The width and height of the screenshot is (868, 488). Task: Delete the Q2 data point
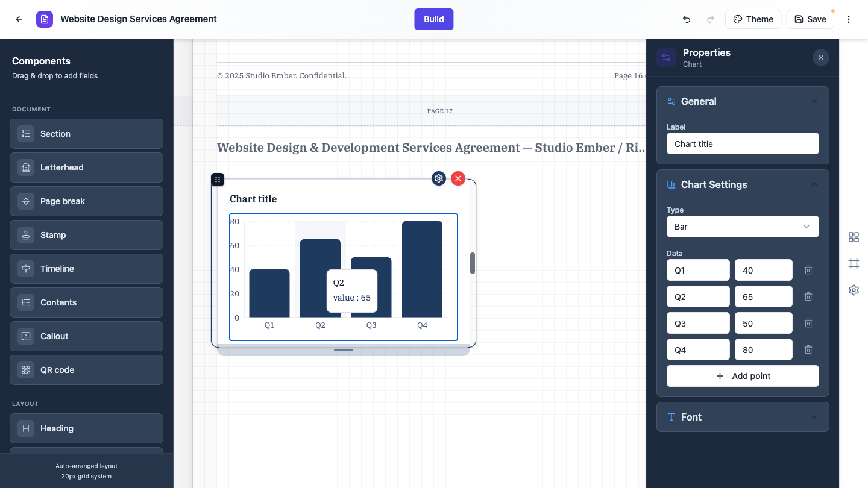coord(808,296)
